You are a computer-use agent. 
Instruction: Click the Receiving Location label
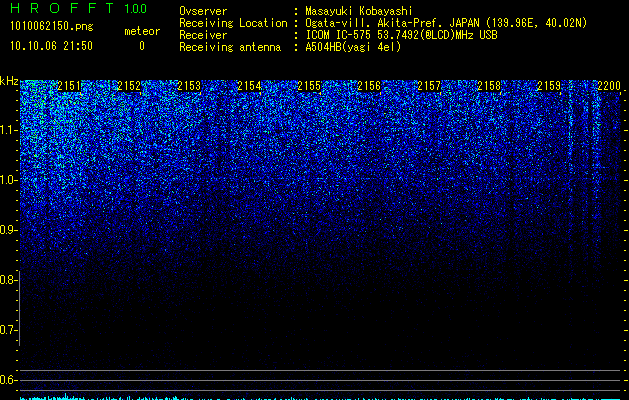coord(233,23)
